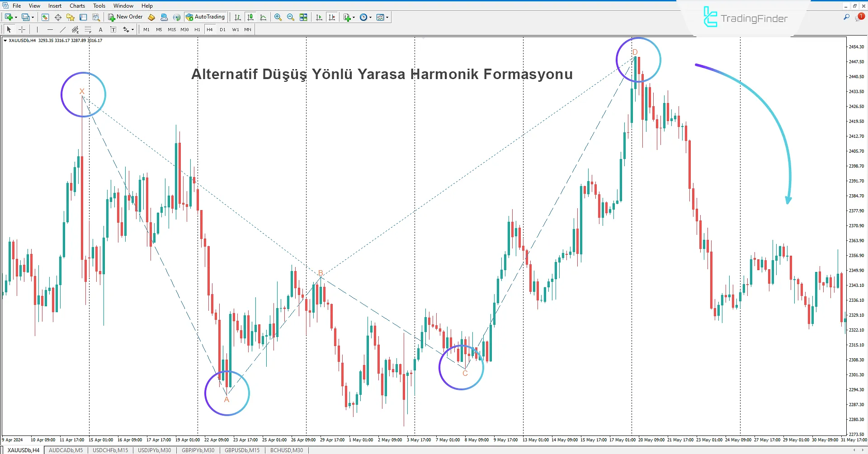Toggle AutoTrading on
This screenshot has height=454, width=868.
[206, 17]
